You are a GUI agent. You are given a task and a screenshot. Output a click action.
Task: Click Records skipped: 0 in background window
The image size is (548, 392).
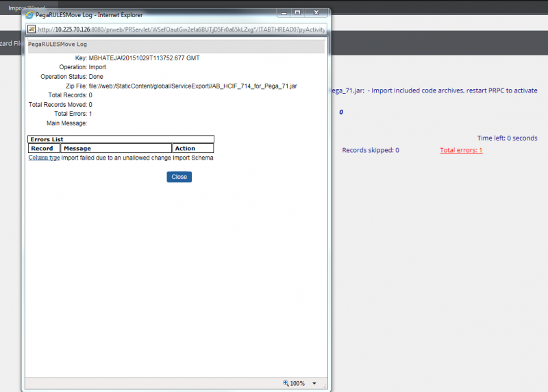click(x=371, y=150)
